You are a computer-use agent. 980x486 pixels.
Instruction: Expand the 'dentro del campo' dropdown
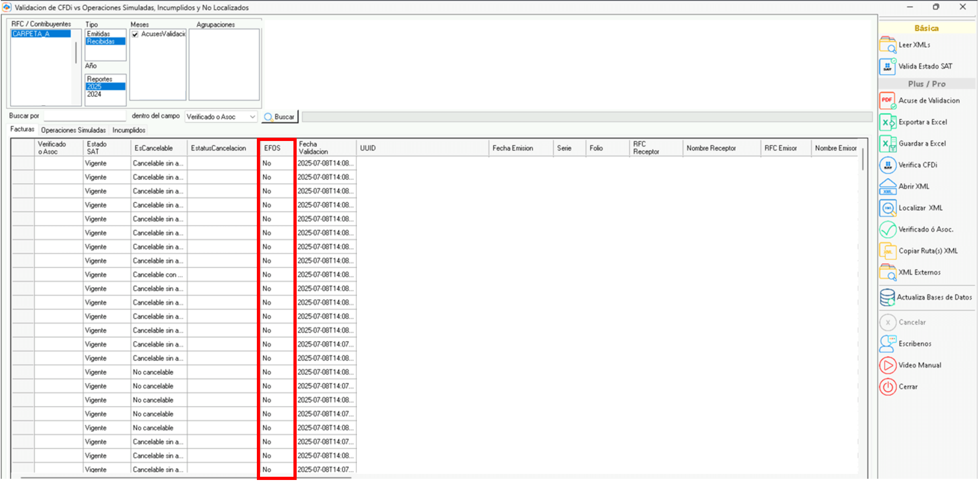[252, 117]
